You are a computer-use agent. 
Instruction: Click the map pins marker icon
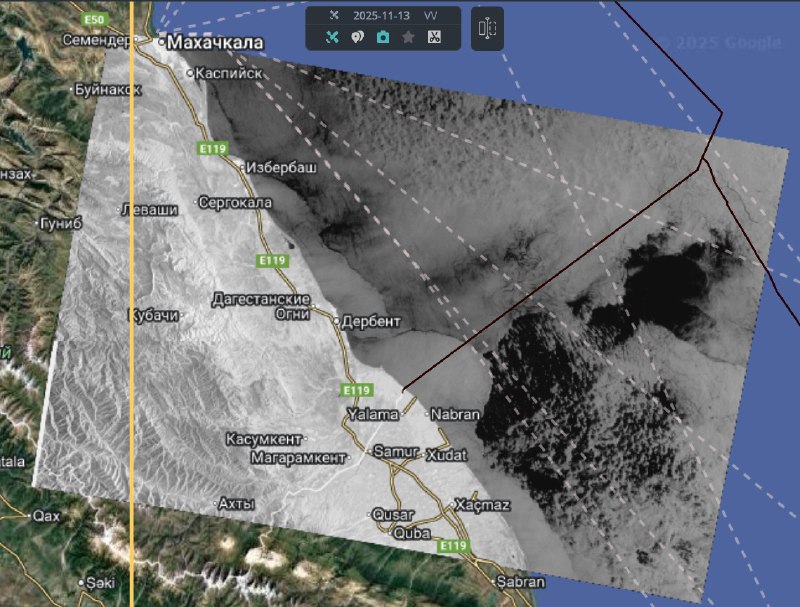[x=358, y=37]
